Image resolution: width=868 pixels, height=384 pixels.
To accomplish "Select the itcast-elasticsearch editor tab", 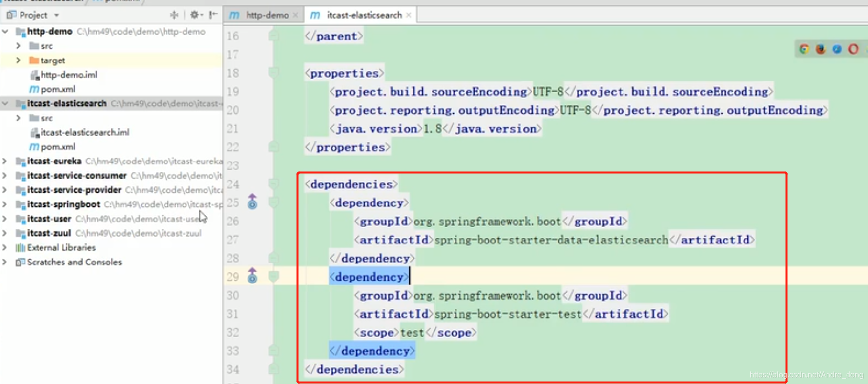I will point(364,15).
